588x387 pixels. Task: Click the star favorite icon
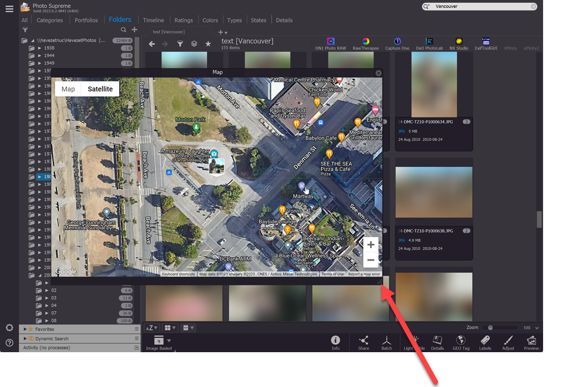click(208, 44)
